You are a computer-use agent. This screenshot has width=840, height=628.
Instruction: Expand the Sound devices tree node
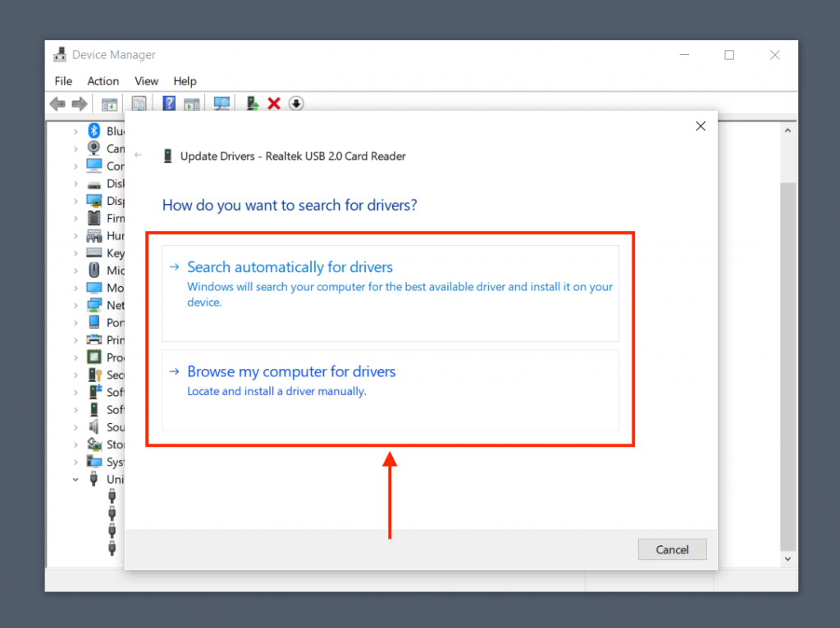pos(75,427)
